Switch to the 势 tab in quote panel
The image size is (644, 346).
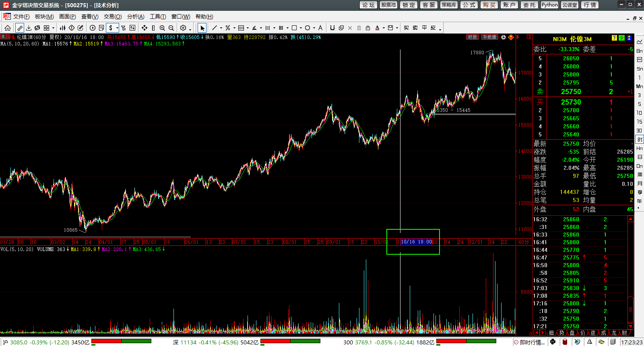click(x=561, y=333)
